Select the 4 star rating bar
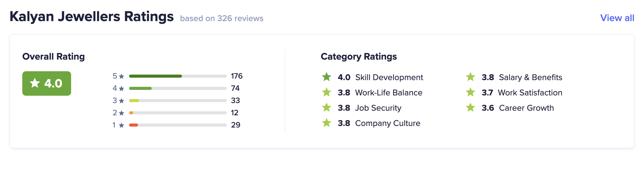 click(x=178, y=88)
